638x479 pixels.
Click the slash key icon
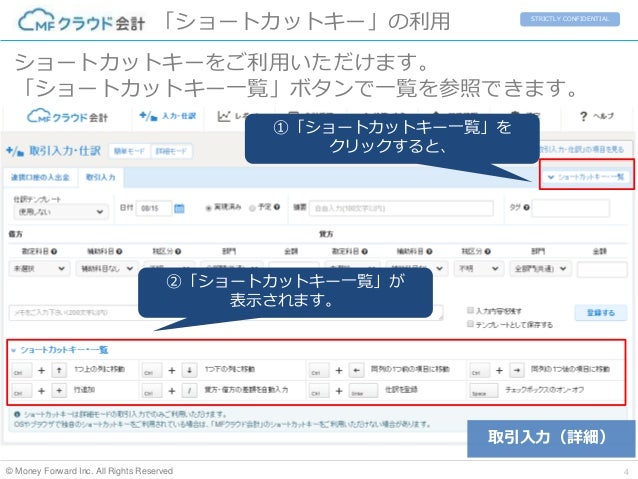pyautogui.click(x=189, y=390)
